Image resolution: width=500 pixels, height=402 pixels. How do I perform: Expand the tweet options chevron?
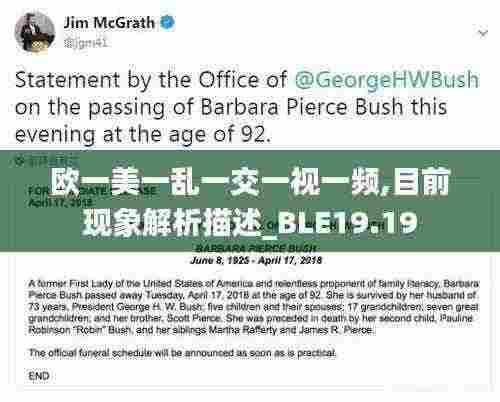pyautogui.click(x=482, y=33)
